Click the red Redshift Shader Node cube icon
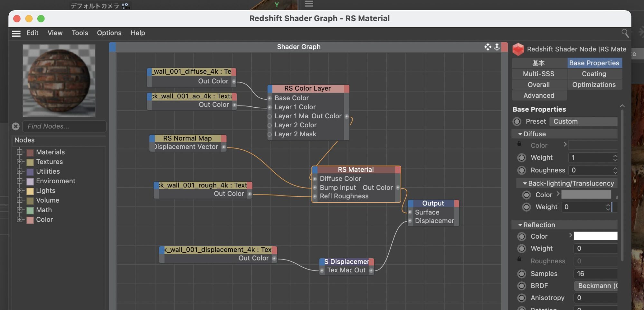Screen dimensions: 644x310 518,49
